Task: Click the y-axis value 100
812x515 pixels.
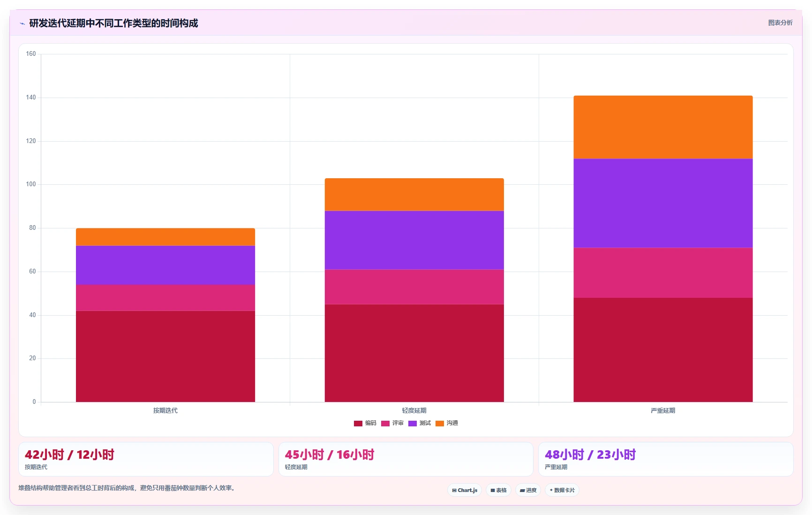Action: [x=31, y=184]
